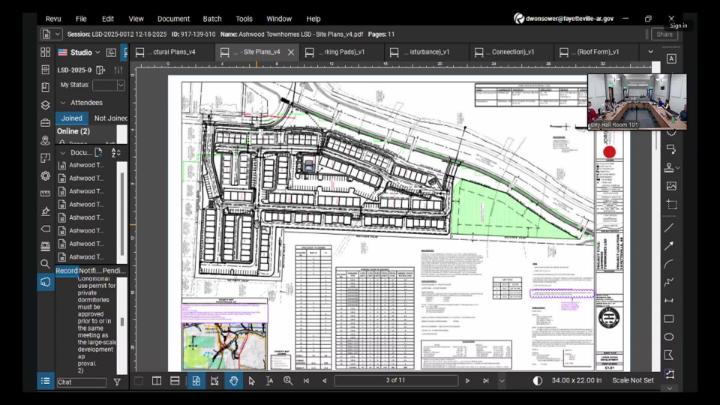The width and height of the screenshot is (720, 405).
Task: Click the Sign in button
Action: [x=678, y=26]
